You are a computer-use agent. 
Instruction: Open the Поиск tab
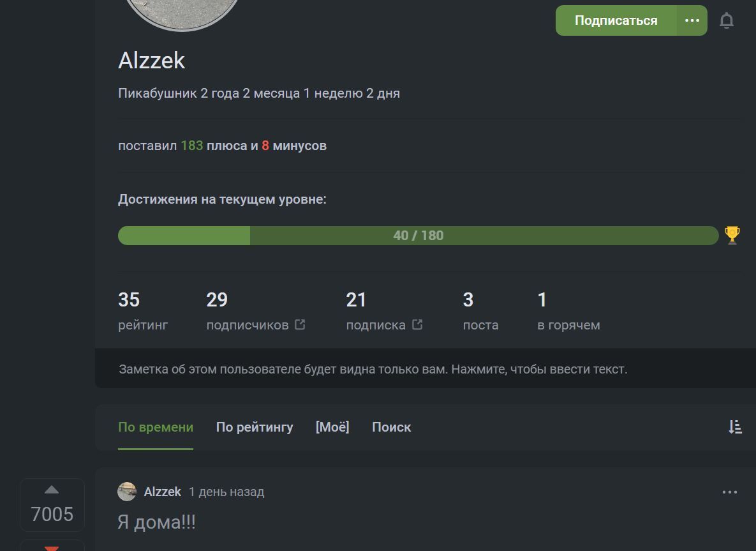[x=391, y=427]
